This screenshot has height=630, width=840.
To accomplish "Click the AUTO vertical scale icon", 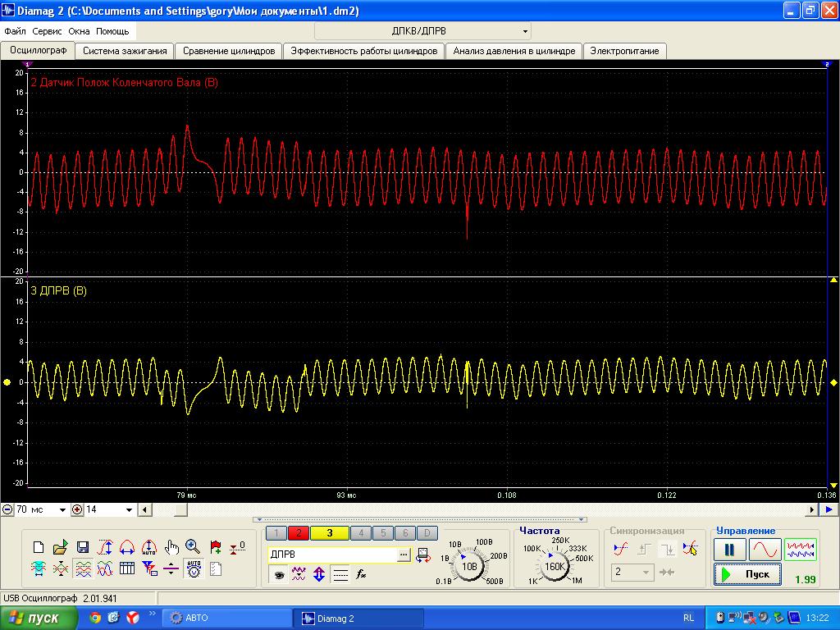I will click(x=149, y=547).
